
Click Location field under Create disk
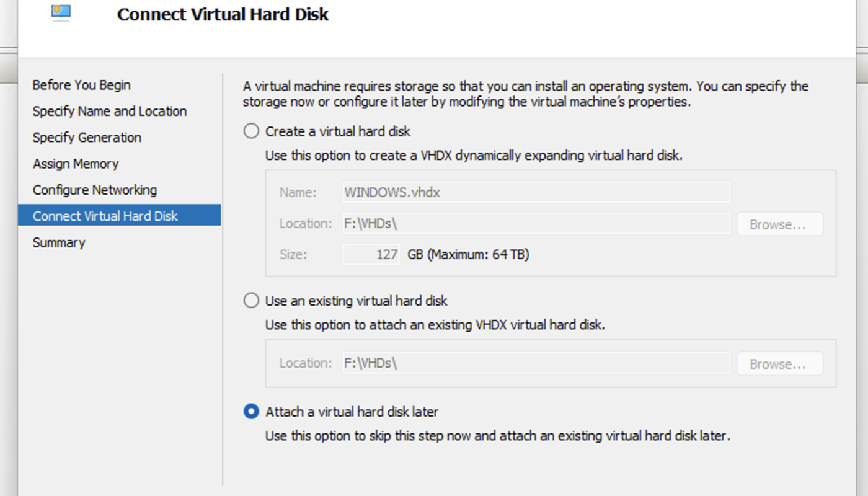536,224
